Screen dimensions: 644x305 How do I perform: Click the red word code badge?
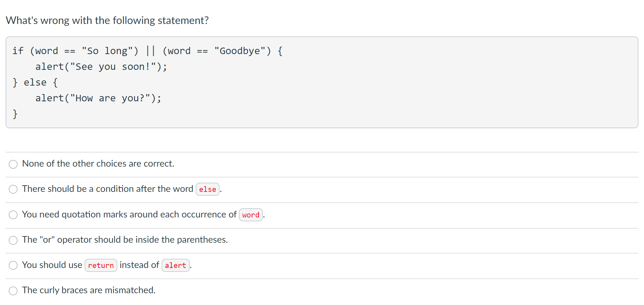(x=251, y=215)
